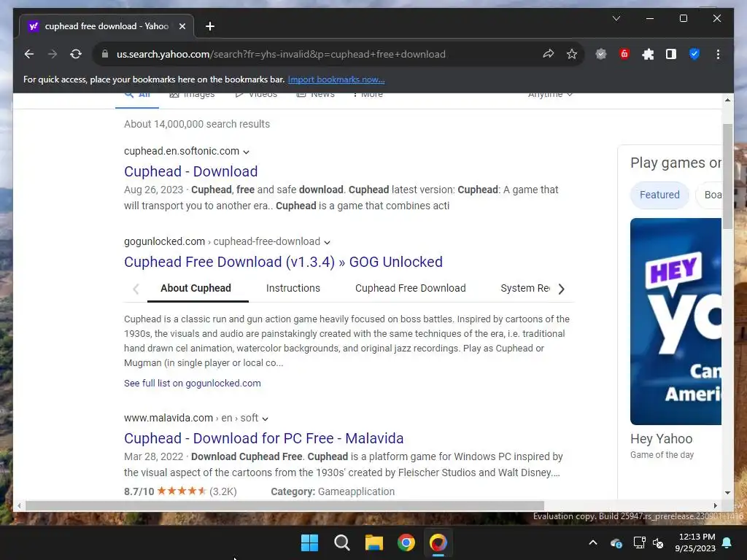
Task: Click the address bar URL
Action: click(281, 54)
